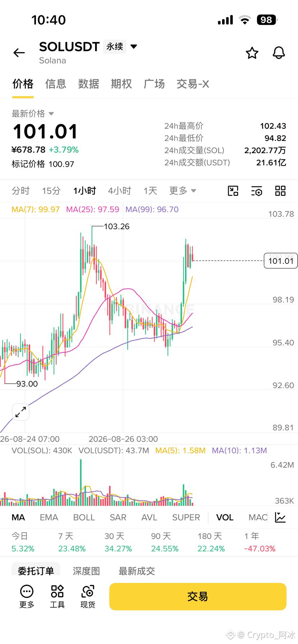Open the Spot (现货) bottom icon
The image size is (298, 644).
(88, 597)
